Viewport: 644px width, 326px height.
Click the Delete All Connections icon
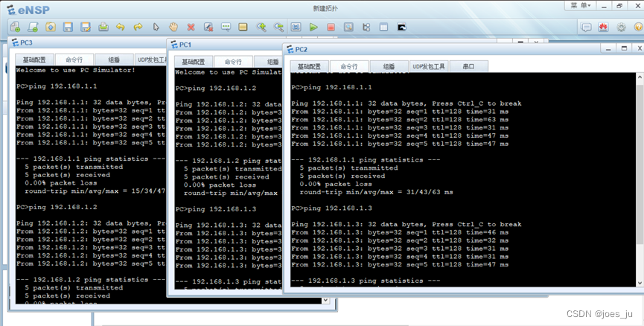click(208, 27)
